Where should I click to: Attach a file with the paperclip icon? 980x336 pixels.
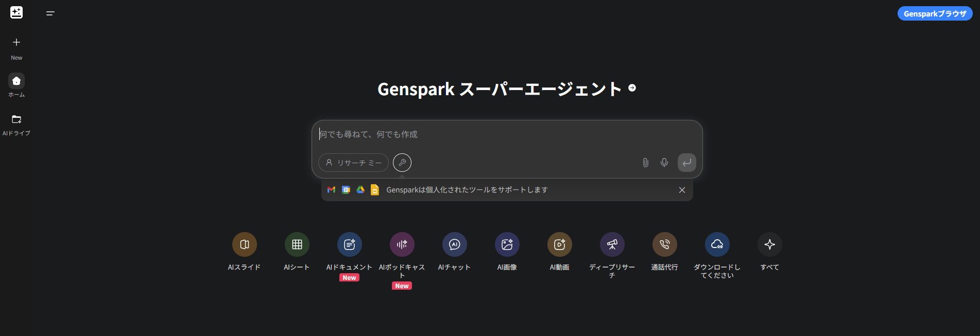[x=645, y=163]
